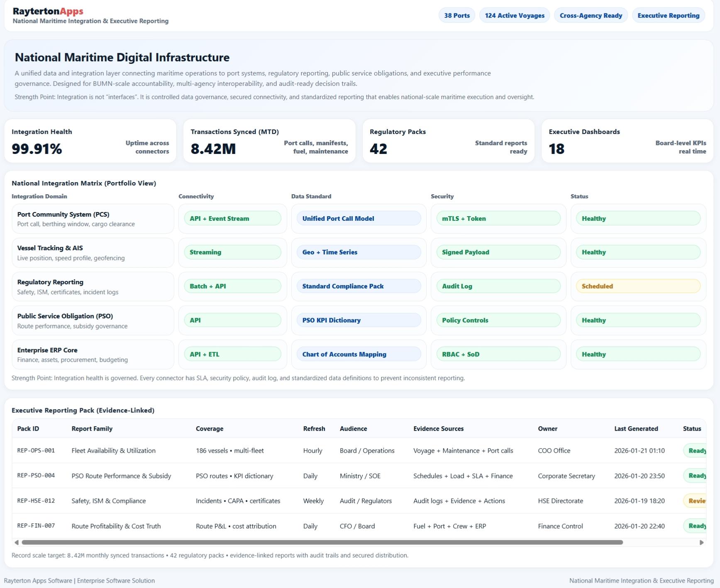Click the Unified Port Call Model chip

pos(359,219)
